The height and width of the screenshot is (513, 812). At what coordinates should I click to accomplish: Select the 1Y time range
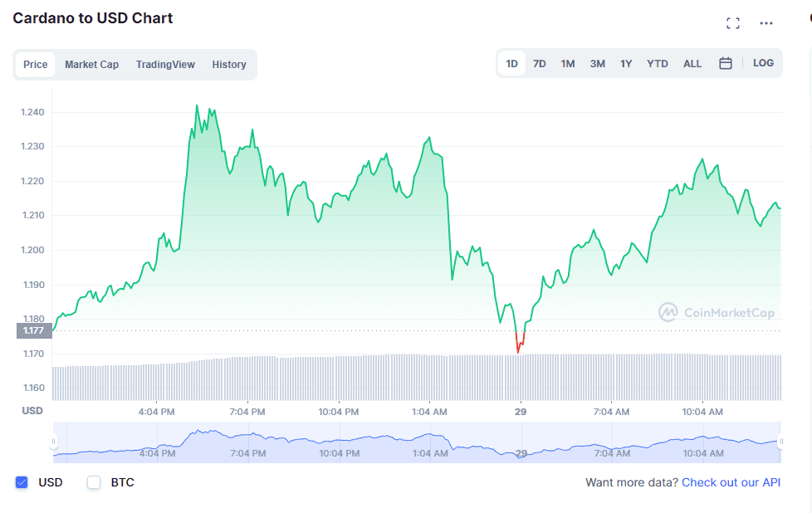[625, 62]
